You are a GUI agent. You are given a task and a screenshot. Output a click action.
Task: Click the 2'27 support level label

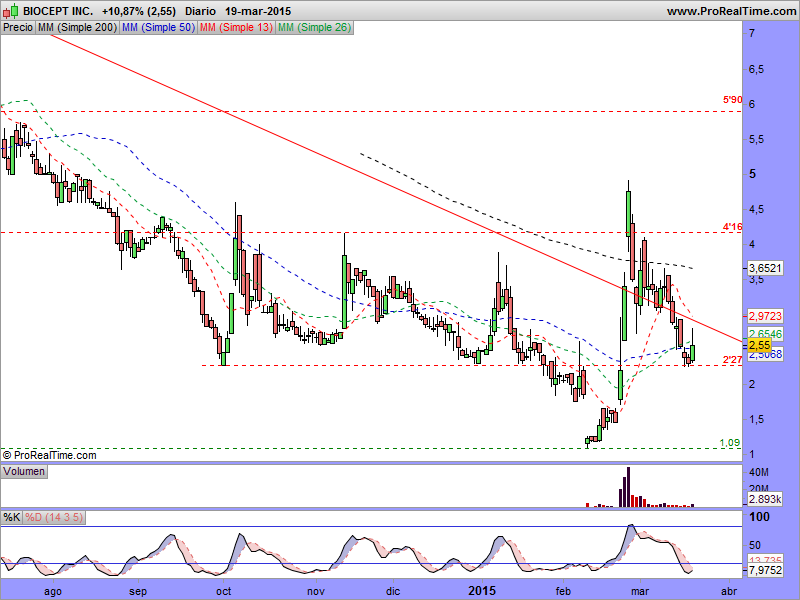point(732,360)
